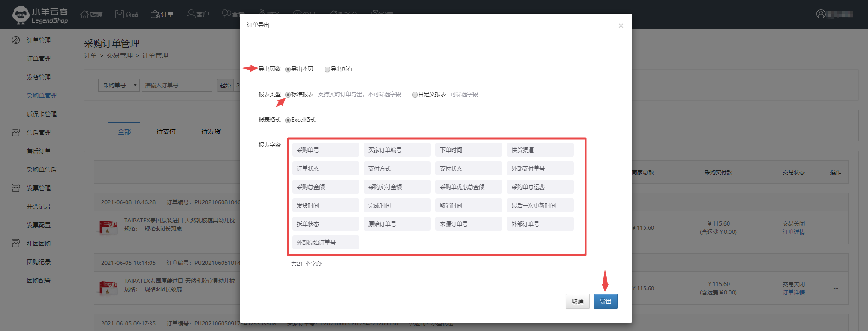Viewport: 868px width, 331px height.
Task: Click the LegendShop sheep logo
Action: point(21,15)
